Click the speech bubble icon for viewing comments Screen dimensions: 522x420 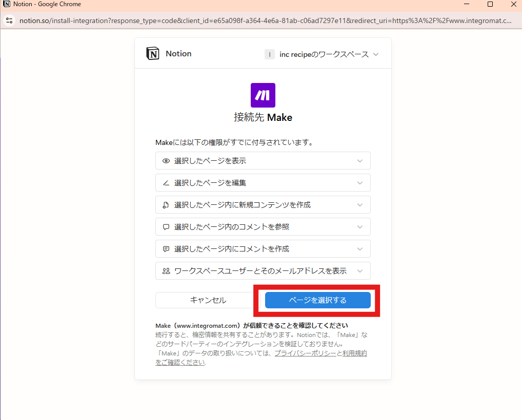click(x=166, y=227)
